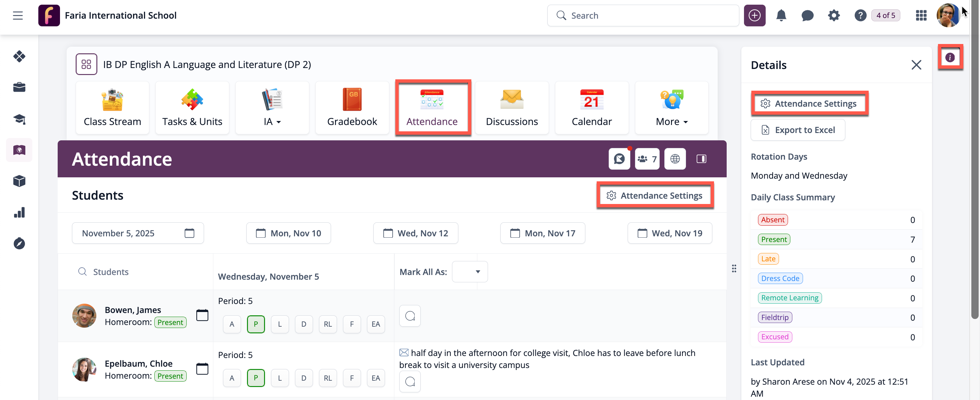Screen dimensions: 980x400
Task: Open the notifications bell icon
Action: 781,16
